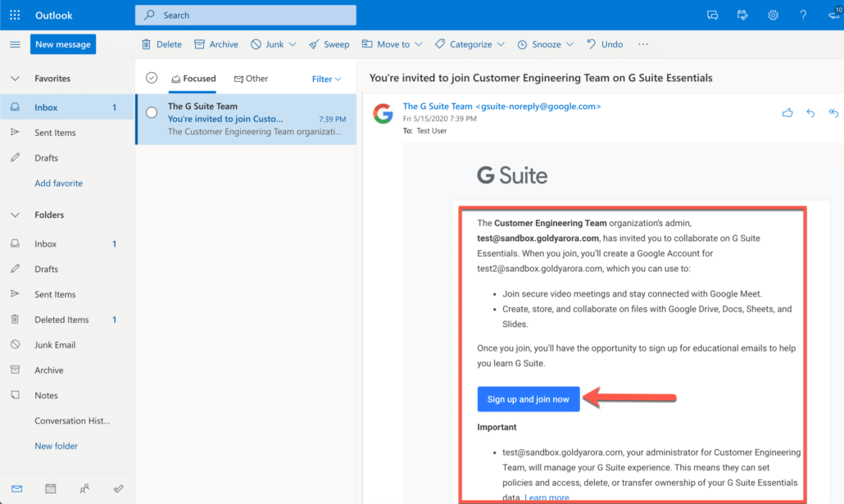Click the New message button

[63, 44]
